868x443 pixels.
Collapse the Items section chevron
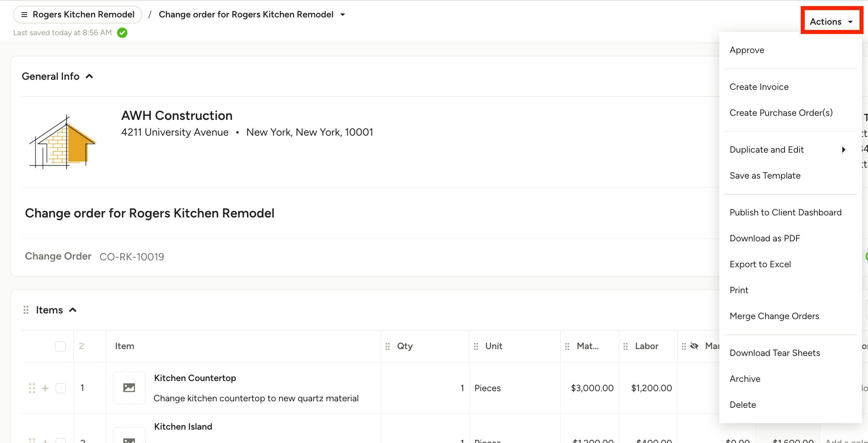click(x=73, y=310)
